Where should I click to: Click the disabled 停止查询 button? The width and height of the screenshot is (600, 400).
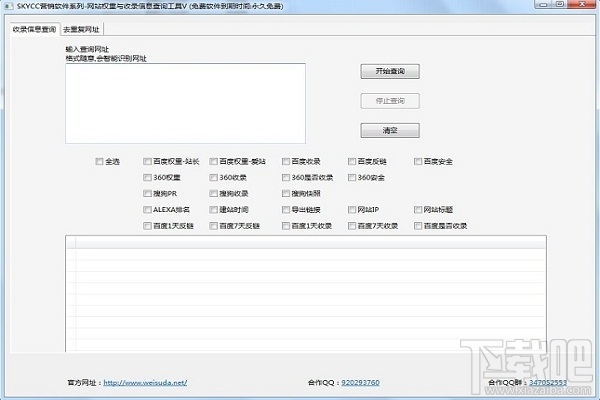[390, 101]
